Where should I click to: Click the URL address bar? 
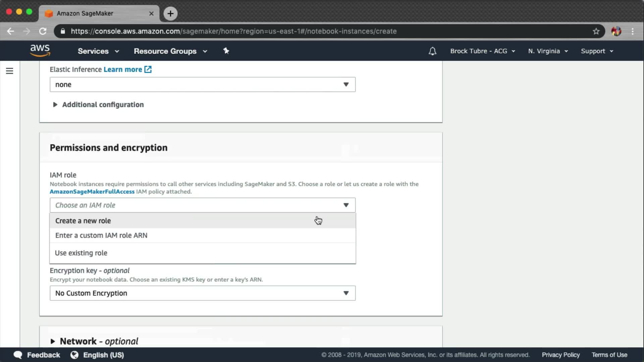tap(233, 31)
